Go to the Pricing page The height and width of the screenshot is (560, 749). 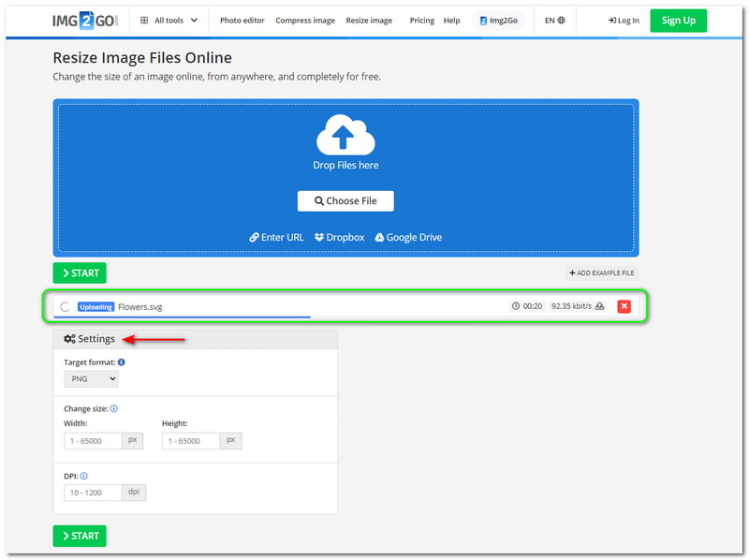(421, 21)
